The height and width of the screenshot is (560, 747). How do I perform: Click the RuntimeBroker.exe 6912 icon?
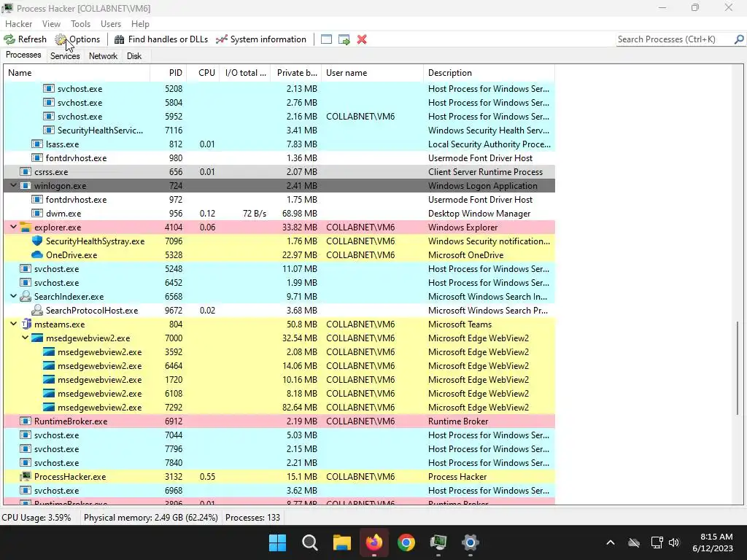26,421
